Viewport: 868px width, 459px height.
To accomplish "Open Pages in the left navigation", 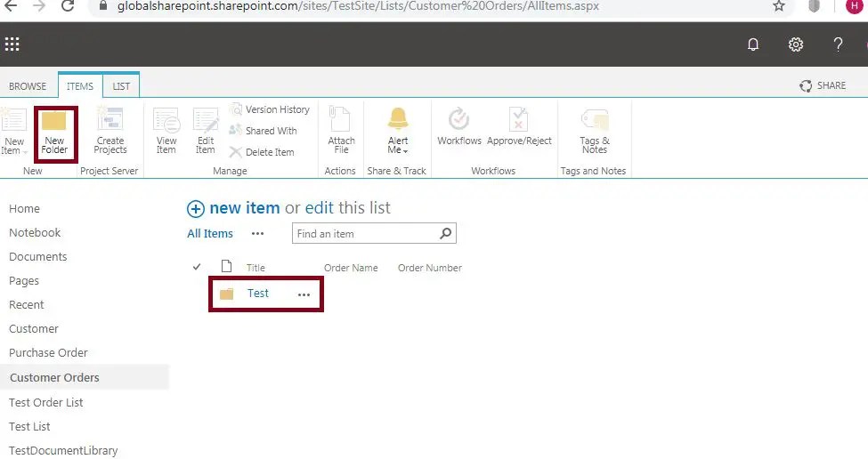I will point(24,280).
